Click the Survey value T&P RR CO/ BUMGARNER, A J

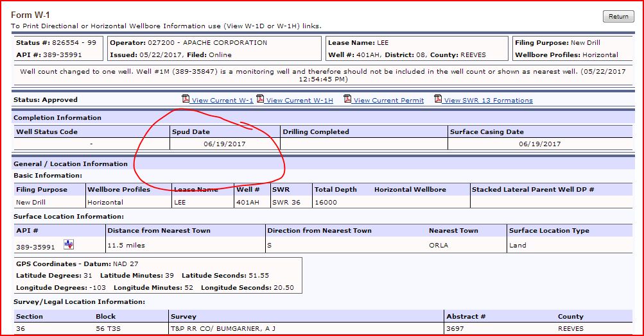(x=223, y=328)
